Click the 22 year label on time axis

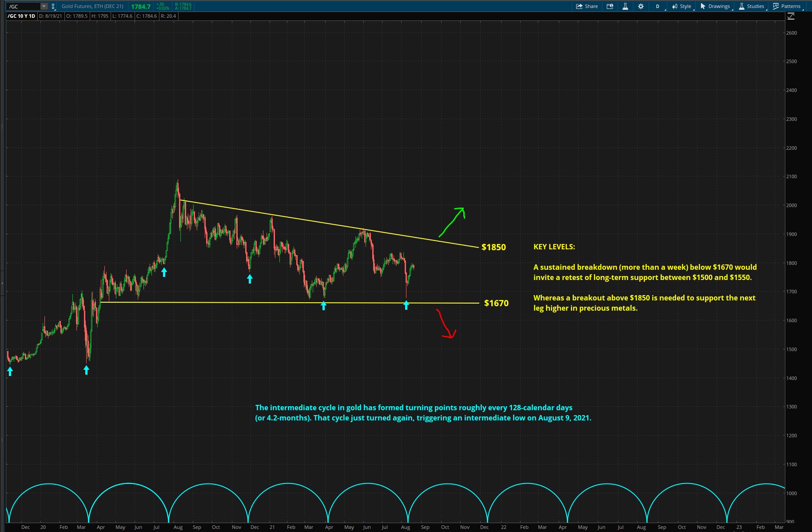coord(504,527)
